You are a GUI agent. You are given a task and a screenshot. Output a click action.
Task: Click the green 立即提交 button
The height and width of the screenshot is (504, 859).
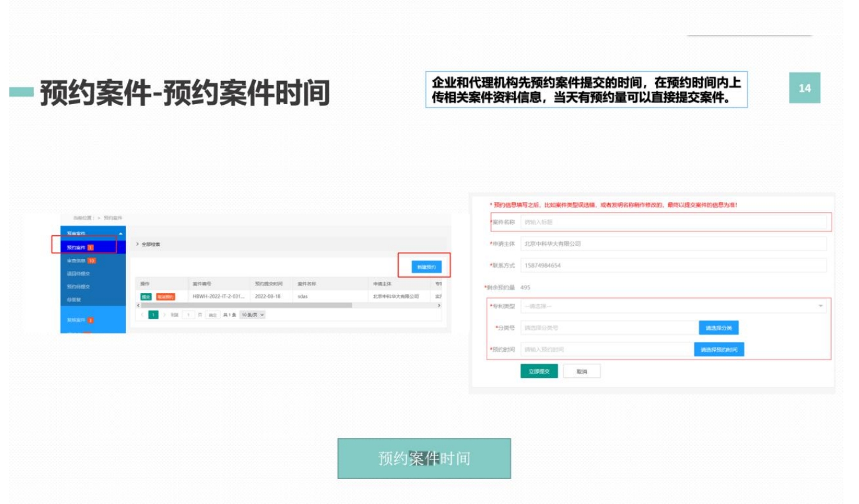coord(539,371)
